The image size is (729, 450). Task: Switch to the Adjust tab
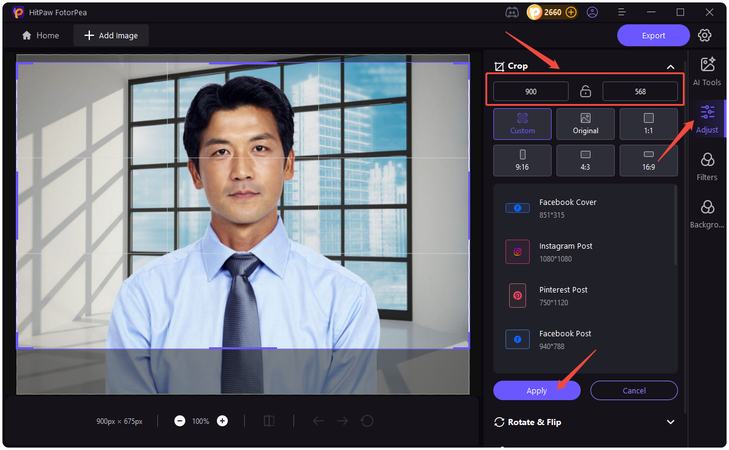[707, 119]
